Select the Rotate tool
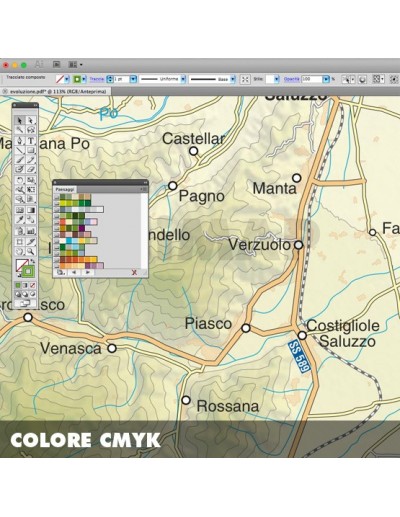The width and height of the screenshot is (400, 517). point(20,180)
